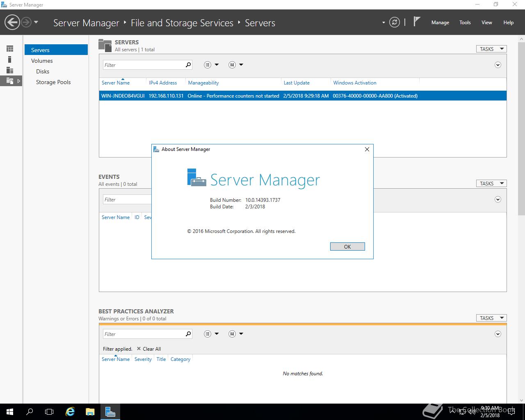
Task: Refresh Server Manager with the circular arrows icon
Action: click(394, 22)
